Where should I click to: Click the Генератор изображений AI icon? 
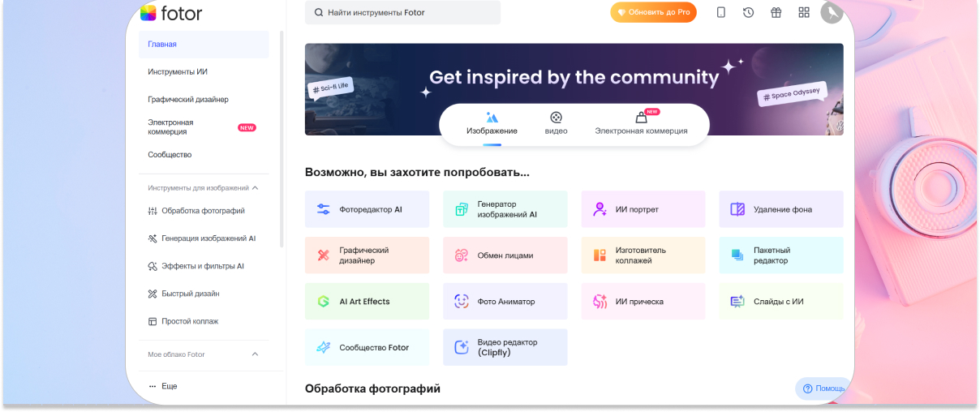462,209
